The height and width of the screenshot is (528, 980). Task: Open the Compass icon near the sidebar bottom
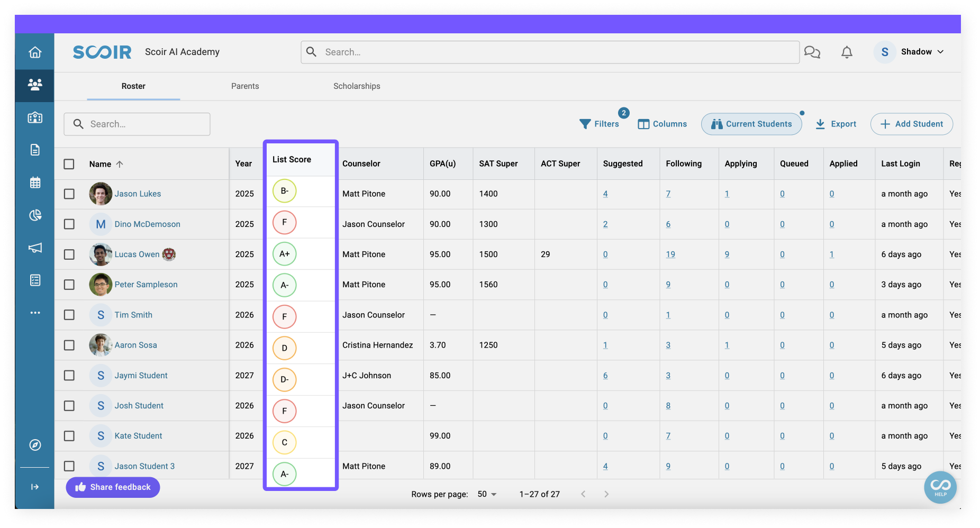[x=34, y=445]
